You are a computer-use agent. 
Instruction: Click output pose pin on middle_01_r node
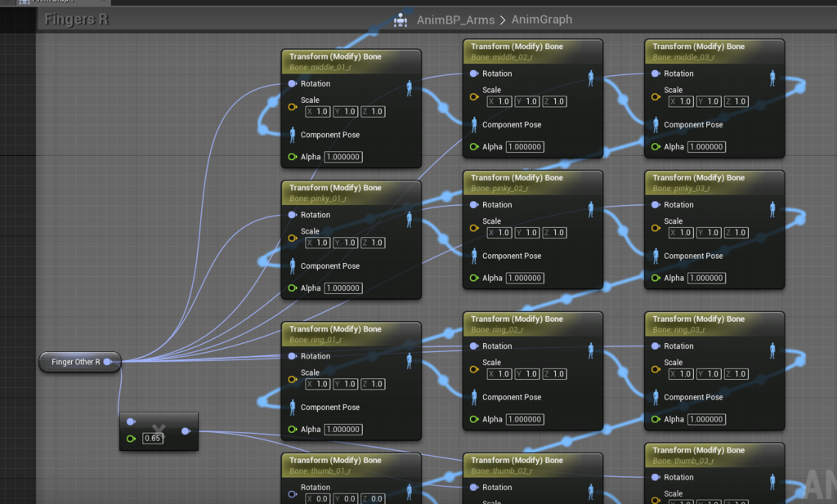tap(410, 88)
